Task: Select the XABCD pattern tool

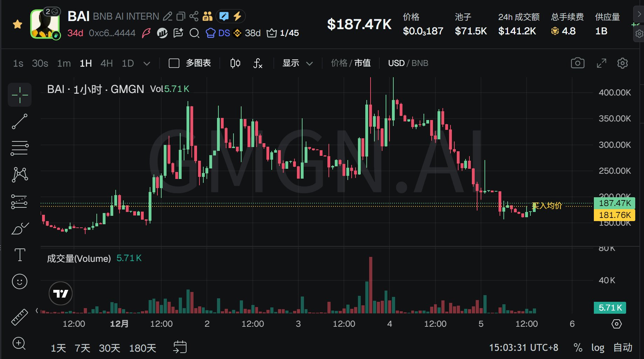Action: click(x=20, y=174)
